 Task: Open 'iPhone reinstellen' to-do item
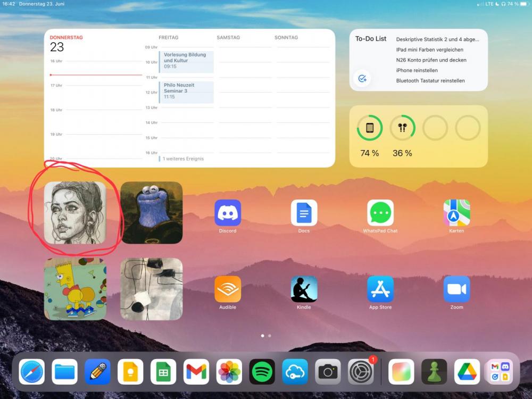[x=417, y=70]
